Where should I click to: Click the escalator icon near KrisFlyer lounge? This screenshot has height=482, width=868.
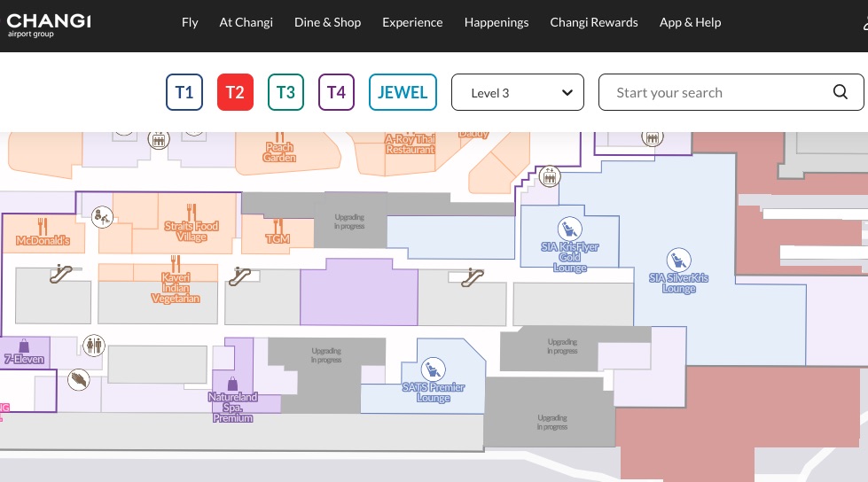473,276
